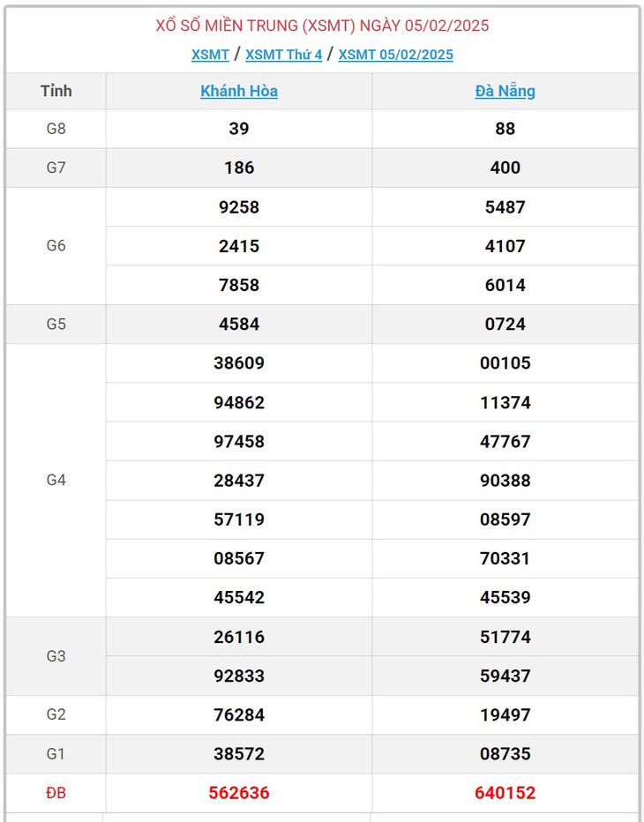
Task: Open the Khánh Hòa province link
Action: point(239,91)
